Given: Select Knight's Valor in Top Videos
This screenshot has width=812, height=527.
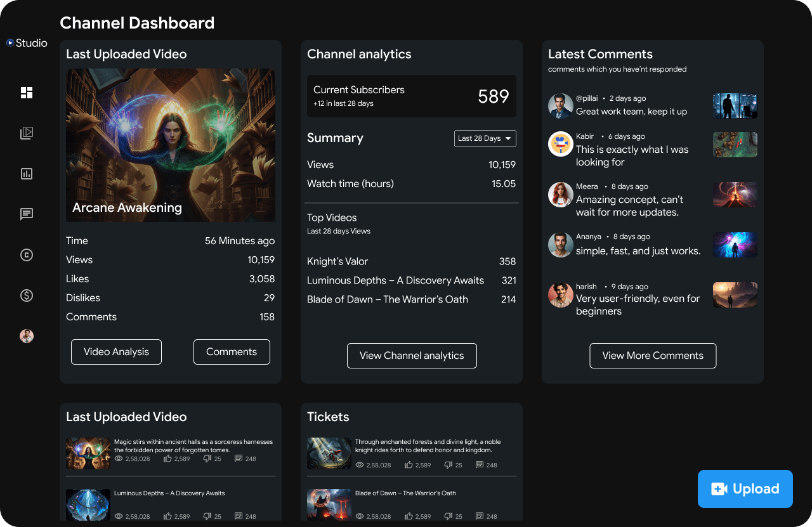Looking at the screenshot, I should click(x=337, y=261).
